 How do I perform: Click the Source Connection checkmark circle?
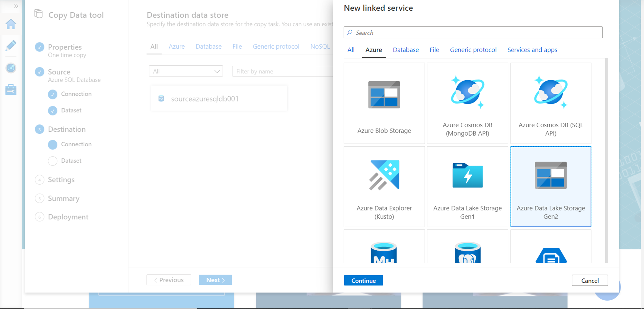pyautogui.click(x=52, y=94)
